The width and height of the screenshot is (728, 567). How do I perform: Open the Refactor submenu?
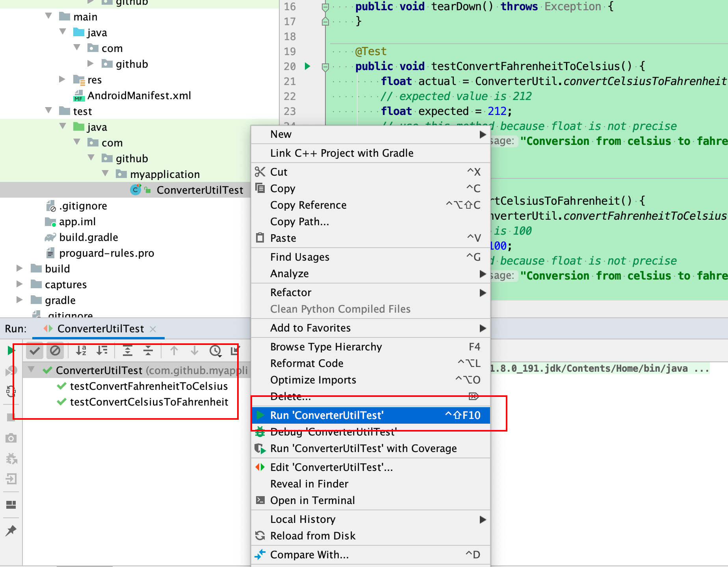[371, 293]
